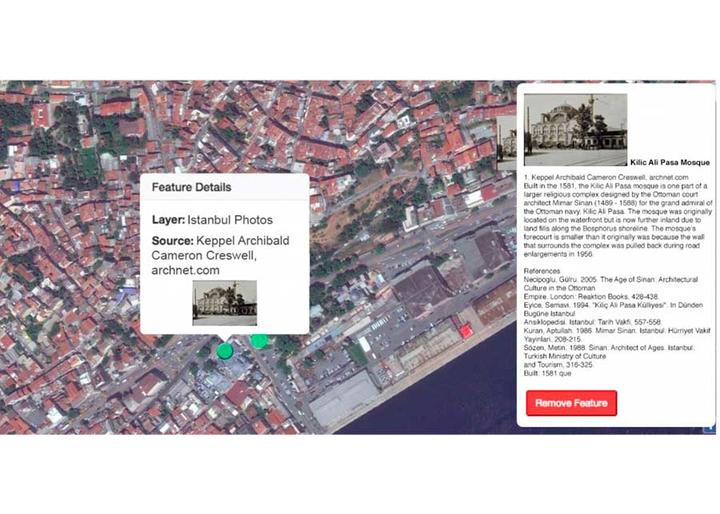Click the Kilic Ali Pasa Mosque title

click(669, 162)
